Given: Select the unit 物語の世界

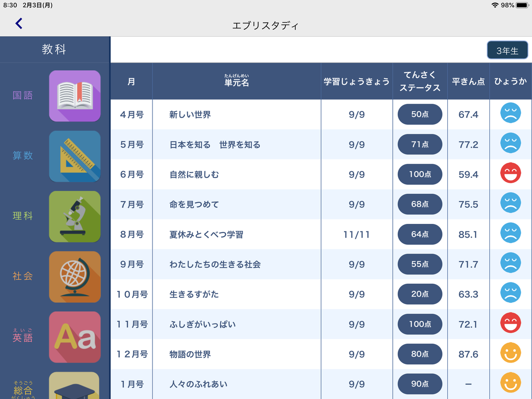Looking at the screenshot, I should [x=190, y=355].
